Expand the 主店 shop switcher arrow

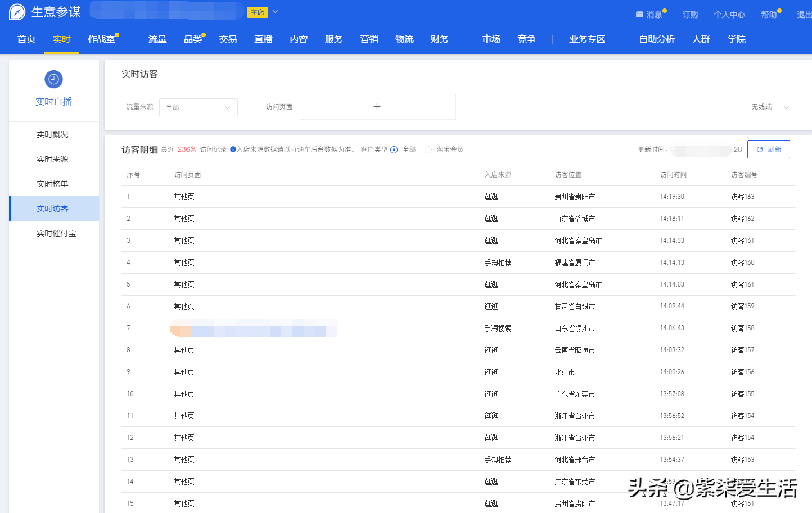275,12
